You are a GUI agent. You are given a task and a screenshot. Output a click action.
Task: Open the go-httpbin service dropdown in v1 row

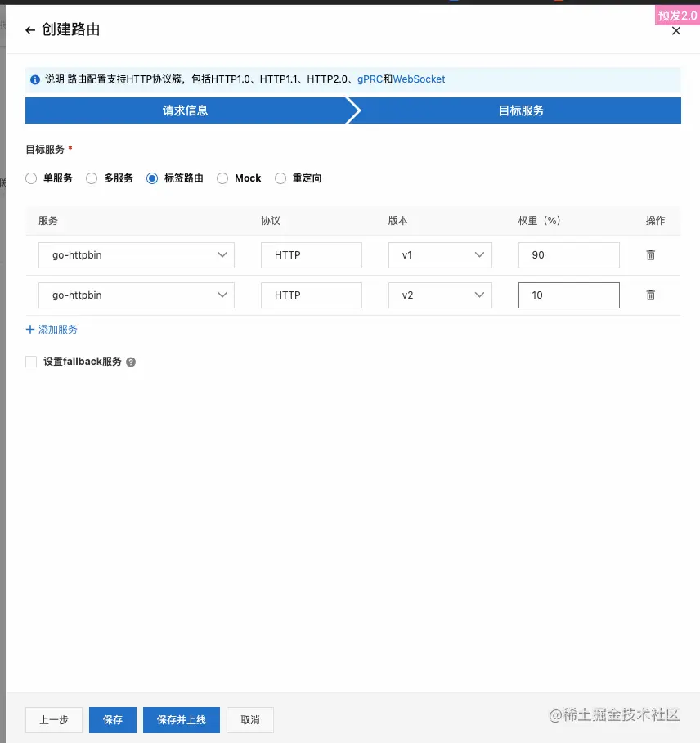tap(137, 255)
